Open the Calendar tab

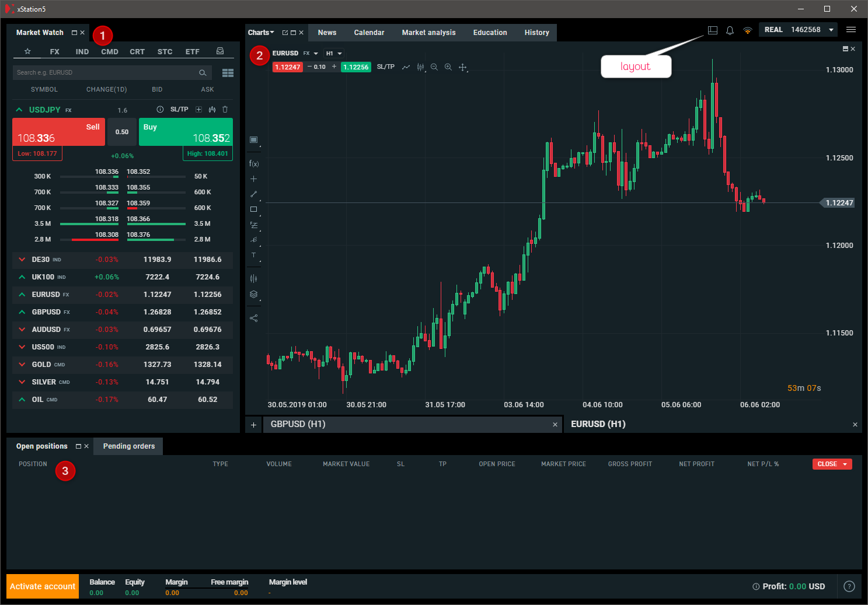[x=369, y=33]
